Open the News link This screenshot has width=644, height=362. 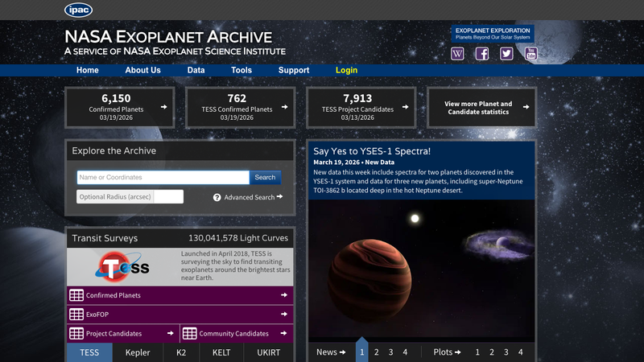tap(331, 352)
